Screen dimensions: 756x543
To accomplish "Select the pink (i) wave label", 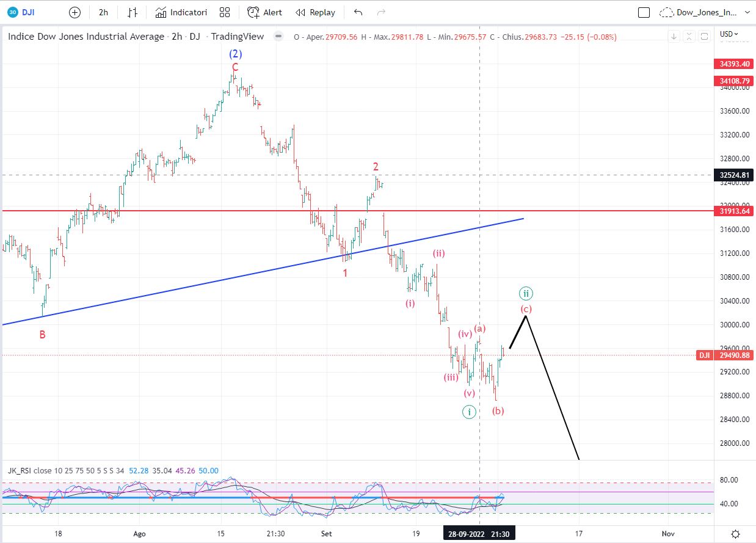I will 410,303.
